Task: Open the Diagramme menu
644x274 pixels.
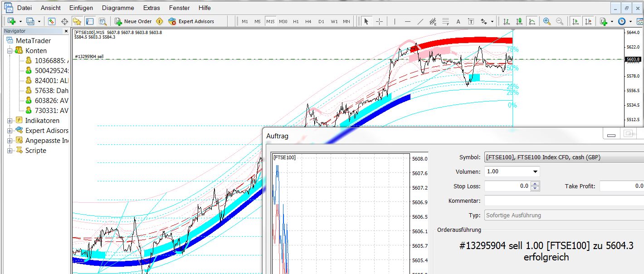Action: [118, 8]
